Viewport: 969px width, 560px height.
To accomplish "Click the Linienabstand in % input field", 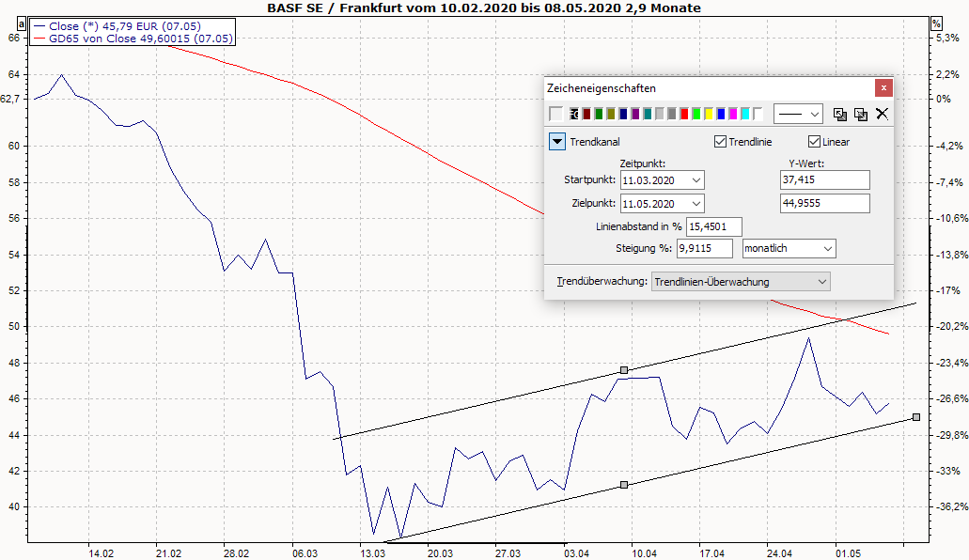I will tap(714, 226).
